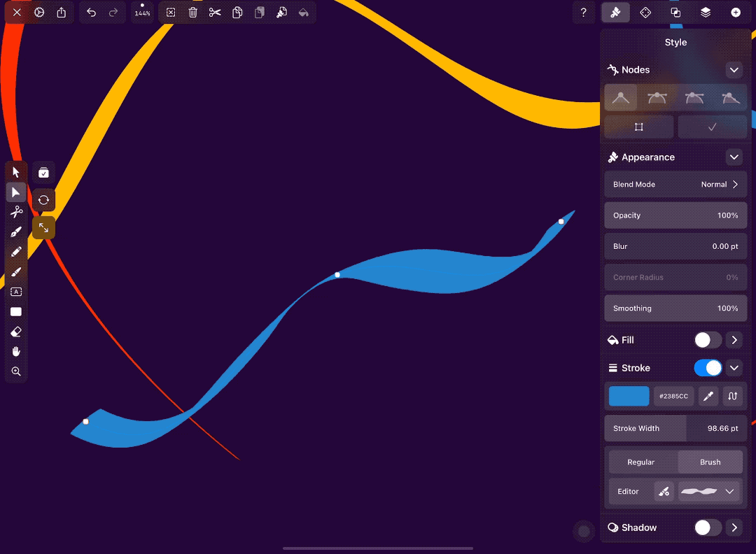Select the Node editing tool
Viewport: 756px width, 554px height.
click(x=15, y=192)
